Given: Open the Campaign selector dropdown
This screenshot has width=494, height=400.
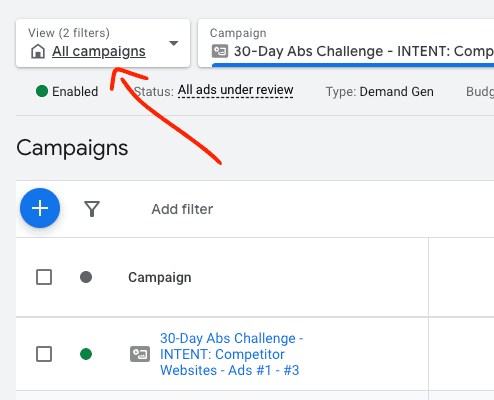Looking at the screenshot, I should tap(346, 43).
